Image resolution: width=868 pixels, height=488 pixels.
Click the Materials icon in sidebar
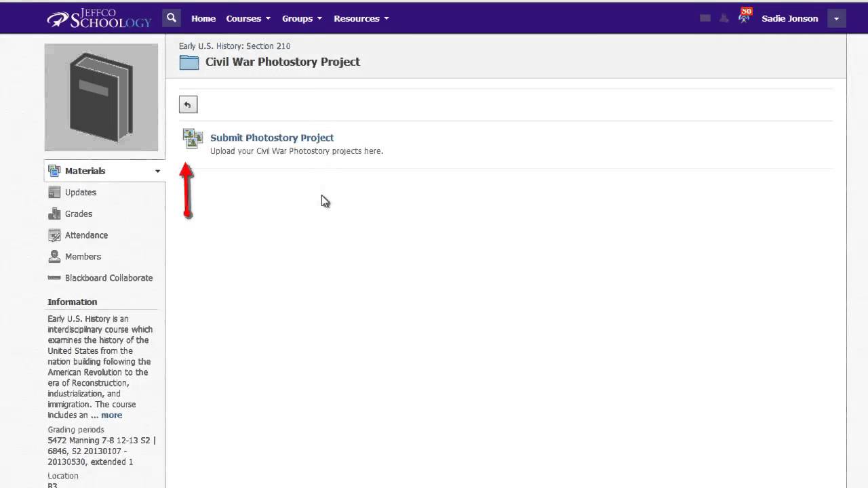[x=54, y=171]
